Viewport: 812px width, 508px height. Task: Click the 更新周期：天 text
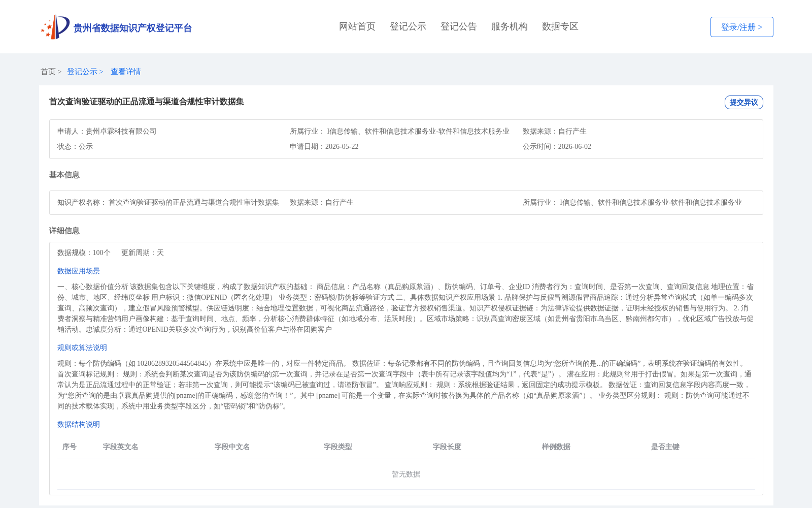(x=143, y=252)
